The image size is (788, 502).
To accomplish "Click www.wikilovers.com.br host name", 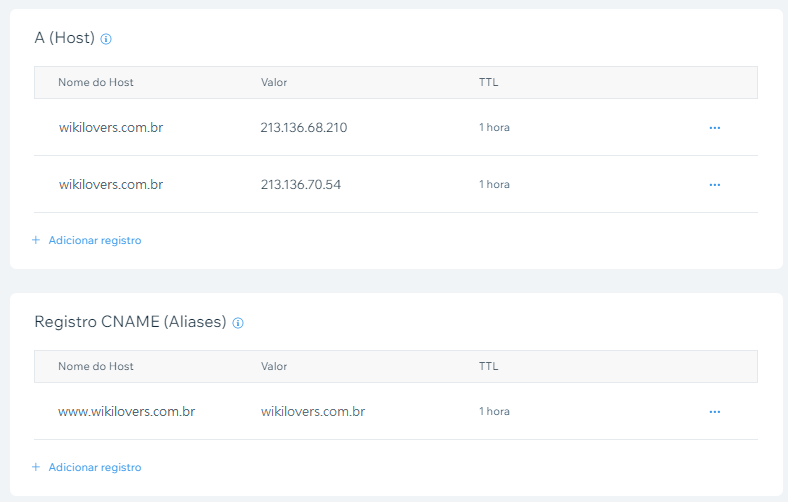I will point(127,411).
